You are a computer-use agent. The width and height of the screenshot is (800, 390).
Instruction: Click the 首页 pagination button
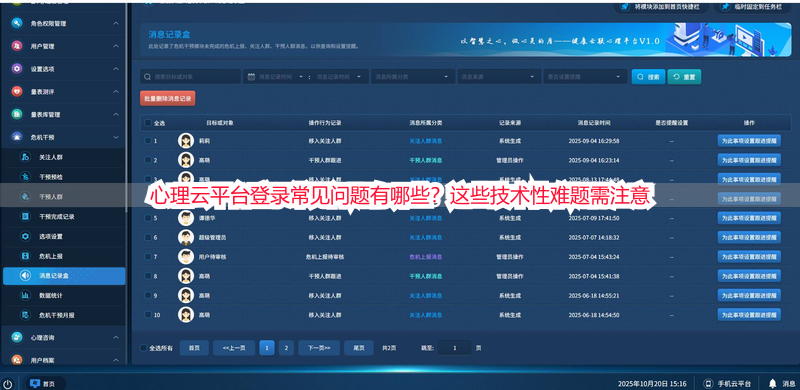coord(194,348)
